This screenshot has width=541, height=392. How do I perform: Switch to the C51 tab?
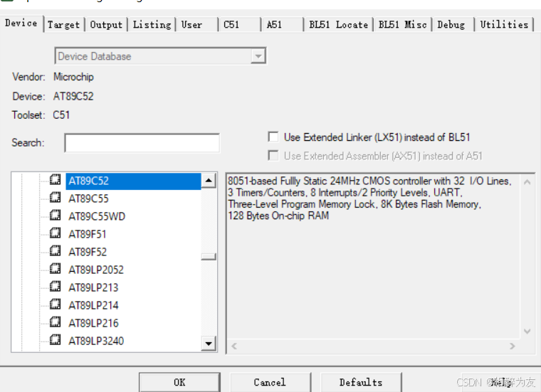click(239, 25)
